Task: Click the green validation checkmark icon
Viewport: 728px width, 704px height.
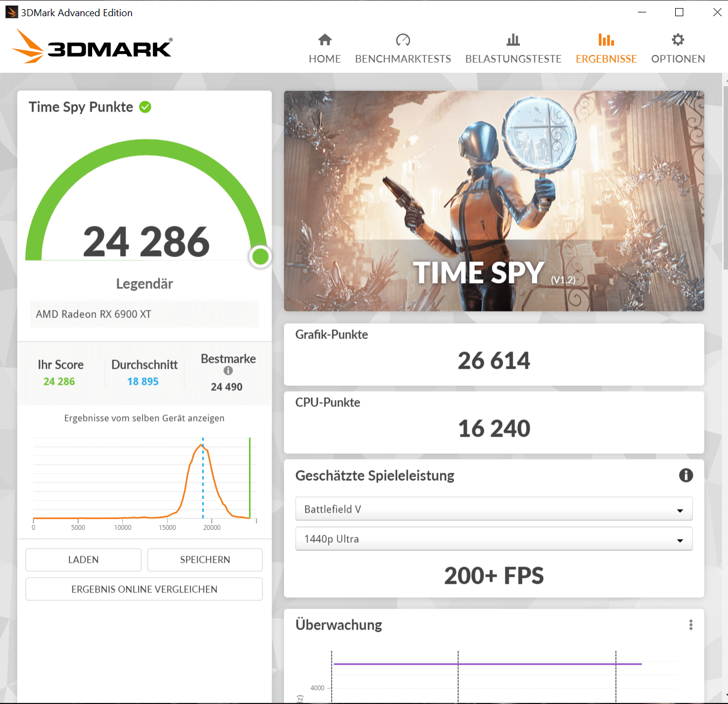Action: click(x=145, y=107)
